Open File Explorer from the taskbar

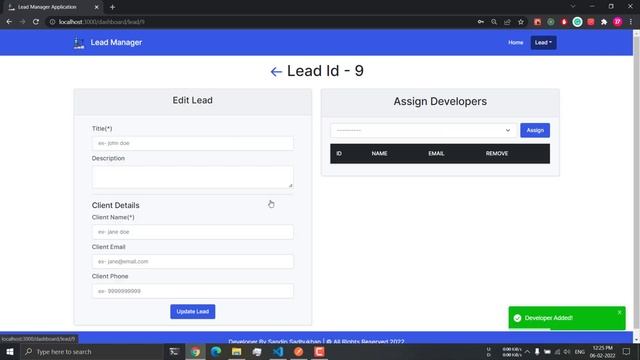[x=237, y=351]
